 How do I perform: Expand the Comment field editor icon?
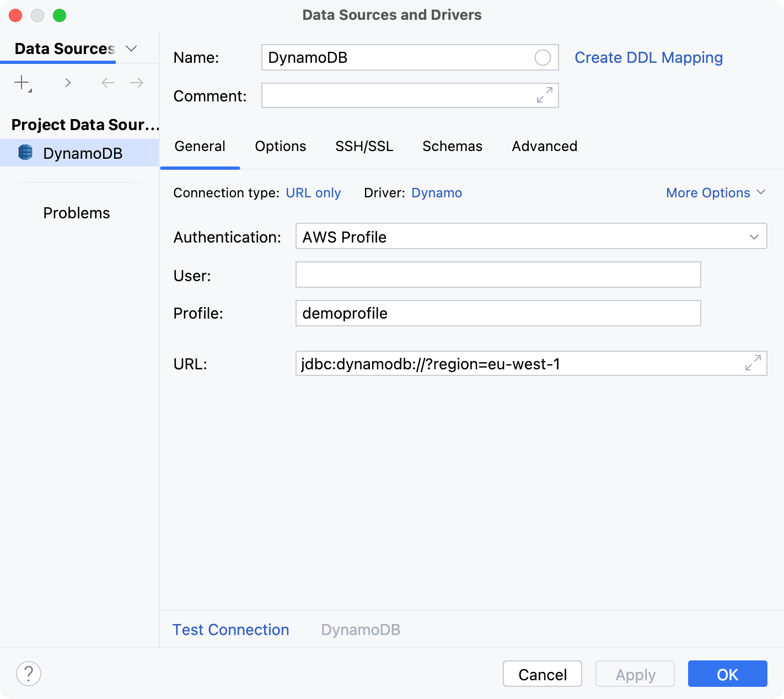[544, 95]
